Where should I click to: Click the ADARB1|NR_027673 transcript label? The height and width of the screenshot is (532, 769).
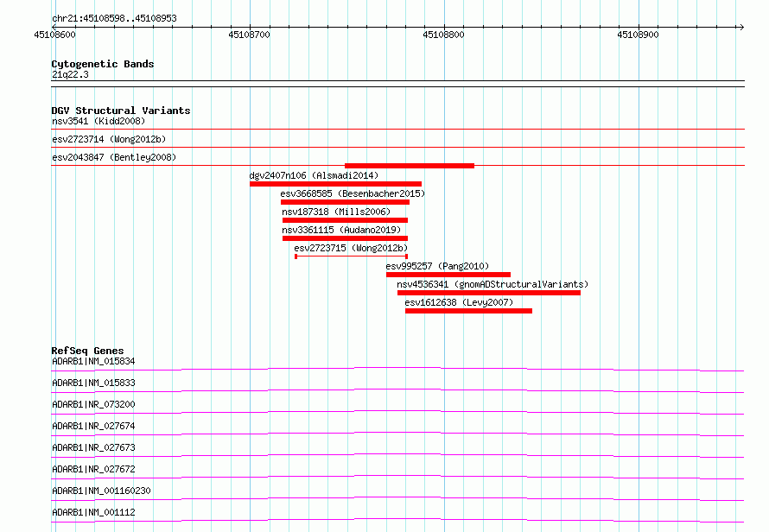(x=93, y=447)
